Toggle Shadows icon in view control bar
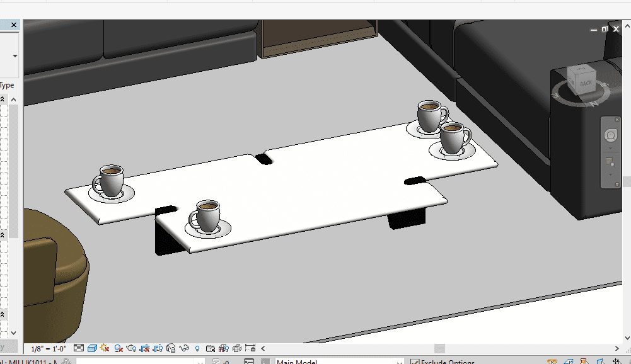The image size is (631, 364). pyautogui.click(x=118, y=348)
